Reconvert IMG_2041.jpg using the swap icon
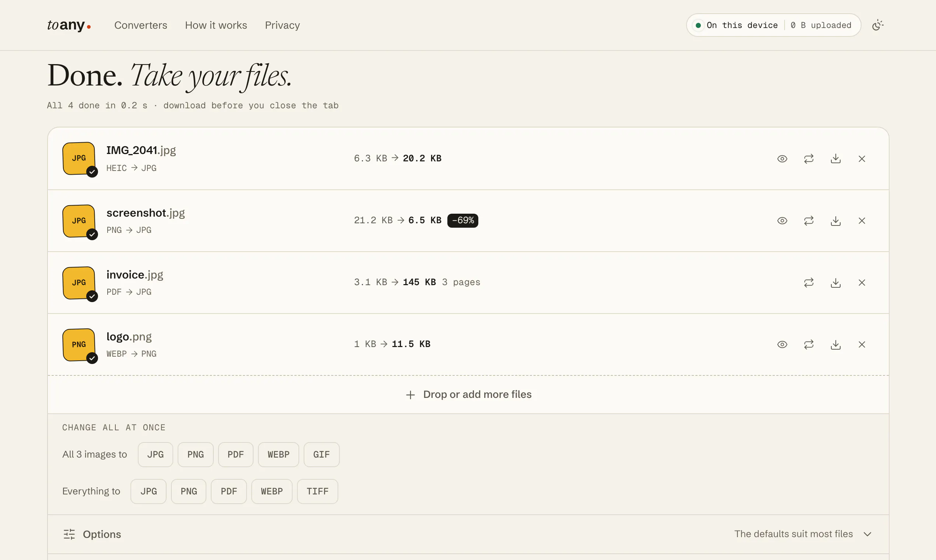The image size is (936, 560). click(x=808, y=159)
